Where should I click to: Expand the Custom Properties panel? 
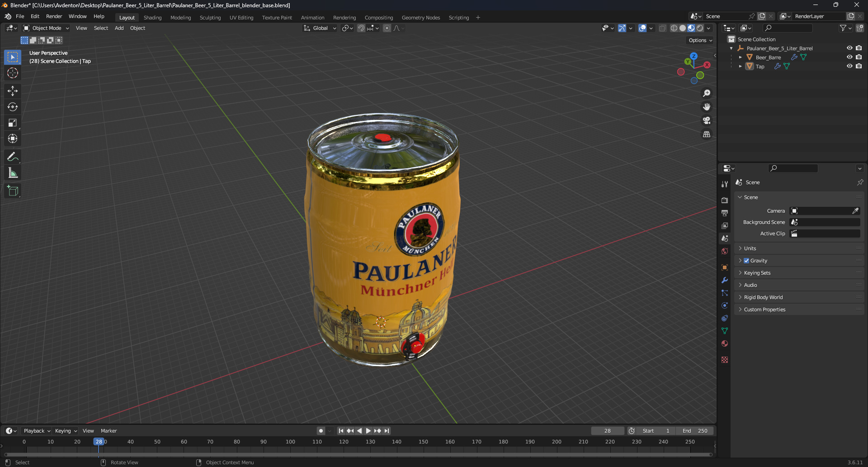(799, 310)
